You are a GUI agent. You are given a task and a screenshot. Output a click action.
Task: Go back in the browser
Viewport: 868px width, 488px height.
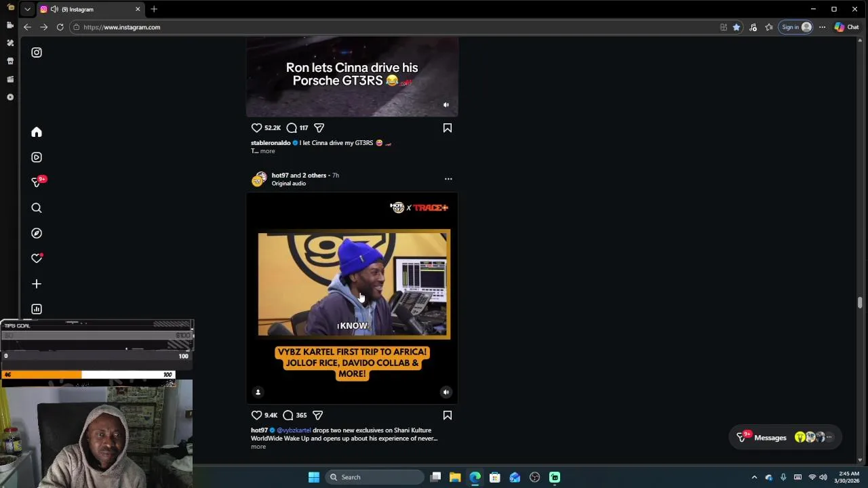(x=27, y=27)
